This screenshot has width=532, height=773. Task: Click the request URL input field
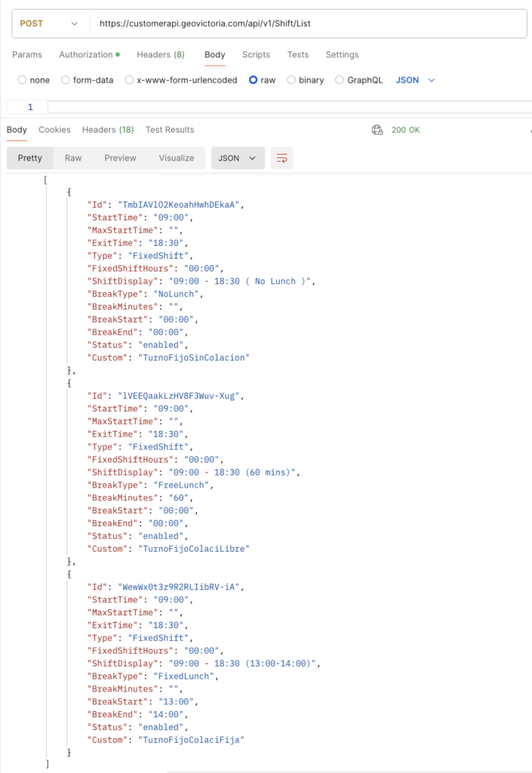pos(302,23)
